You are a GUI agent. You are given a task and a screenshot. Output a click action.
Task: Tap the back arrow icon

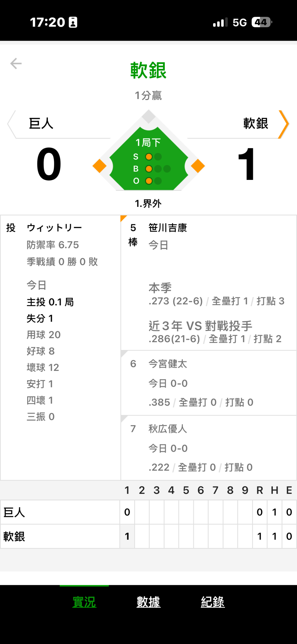(x=16, y=64)
